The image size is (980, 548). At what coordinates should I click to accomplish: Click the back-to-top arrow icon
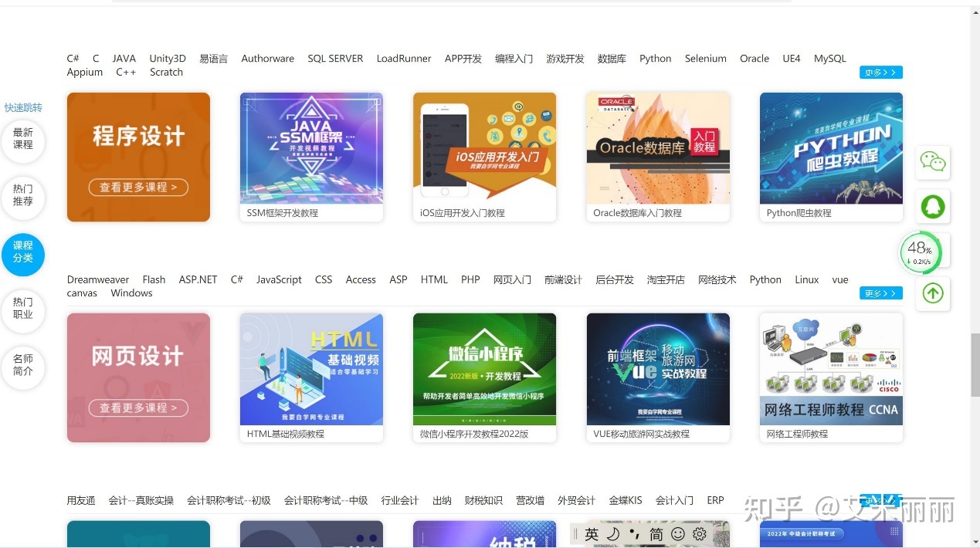(933, 293)
